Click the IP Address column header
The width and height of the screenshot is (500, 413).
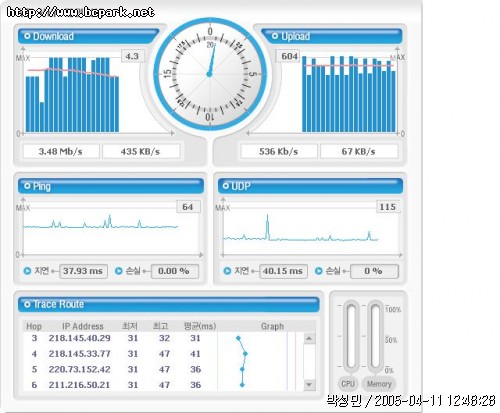coord(83,326)
